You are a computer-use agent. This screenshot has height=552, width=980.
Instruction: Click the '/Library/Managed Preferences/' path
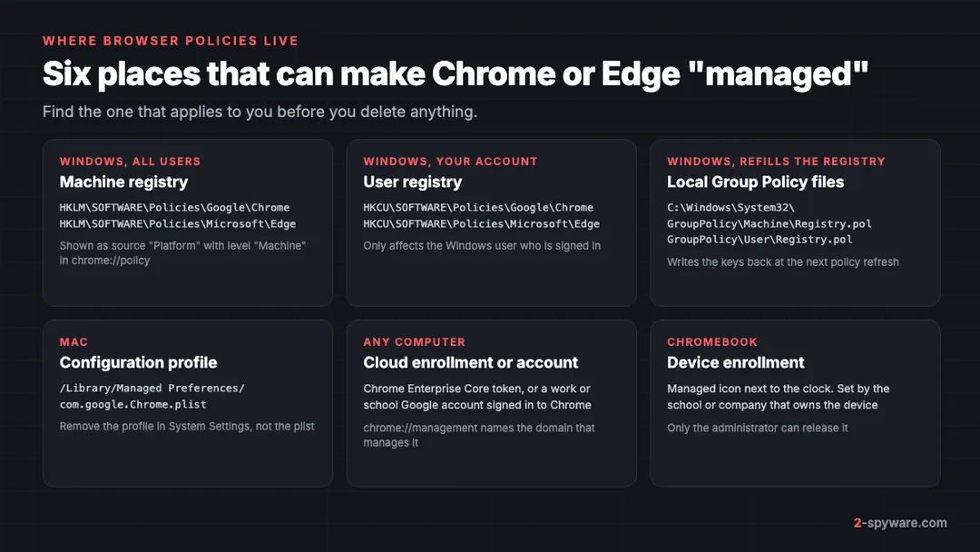tap(152, 389)
